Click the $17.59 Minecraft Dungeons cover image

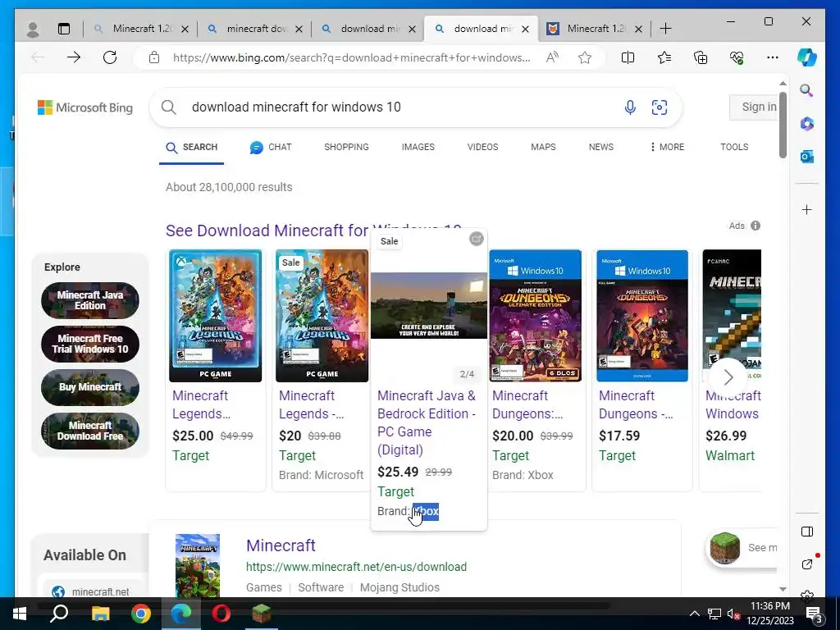pyautogui.click(x=641, y=316)
